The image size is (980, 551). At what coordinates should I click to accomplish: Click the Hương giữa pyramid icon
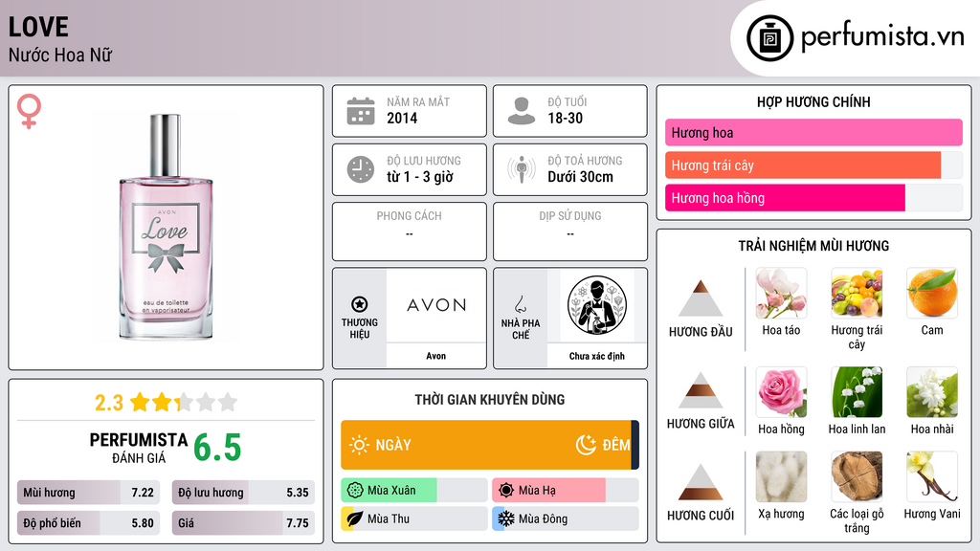[701, 390]
